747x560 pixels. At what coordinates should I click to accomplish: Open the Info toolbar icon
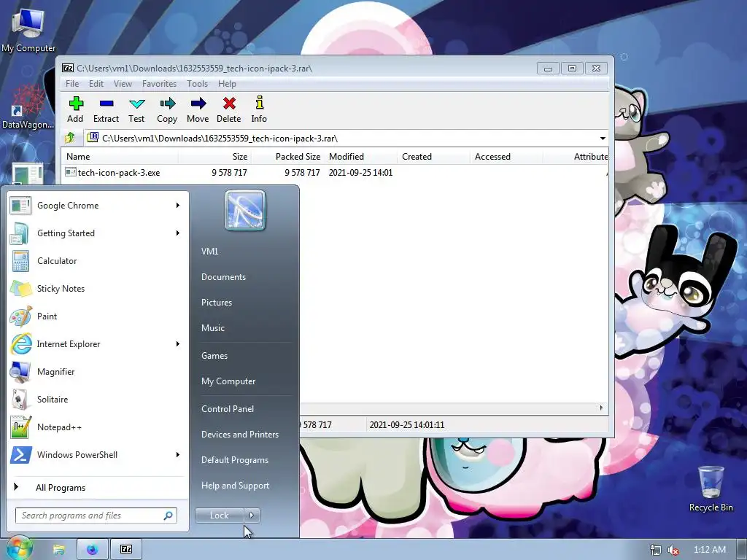(259, 110)
